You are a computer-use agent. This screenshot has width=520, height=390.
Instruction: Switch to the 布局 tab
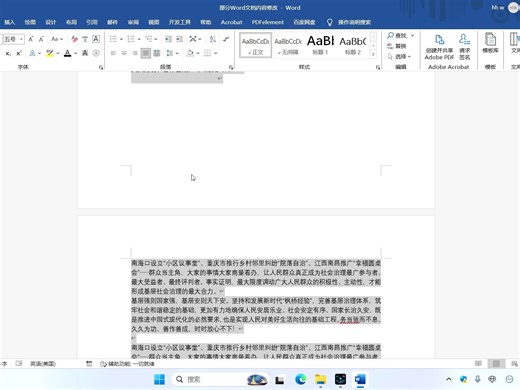pyautogui.click(x=71, y=22)
